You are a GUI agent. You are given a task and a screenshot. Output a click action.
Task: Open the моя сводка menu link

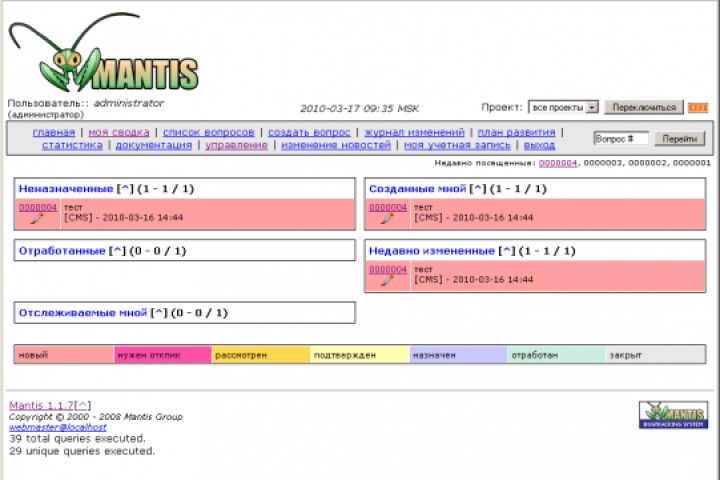(119, 132)
